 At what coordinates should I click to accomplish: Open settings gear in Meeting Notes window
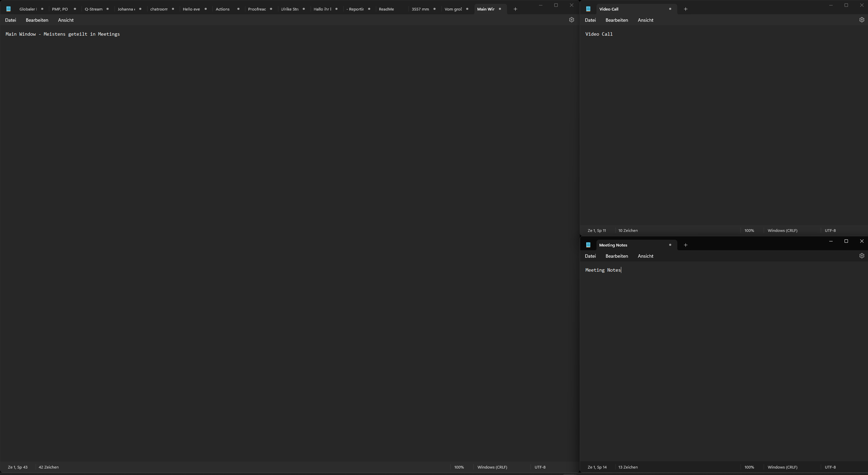click(862, 256)
